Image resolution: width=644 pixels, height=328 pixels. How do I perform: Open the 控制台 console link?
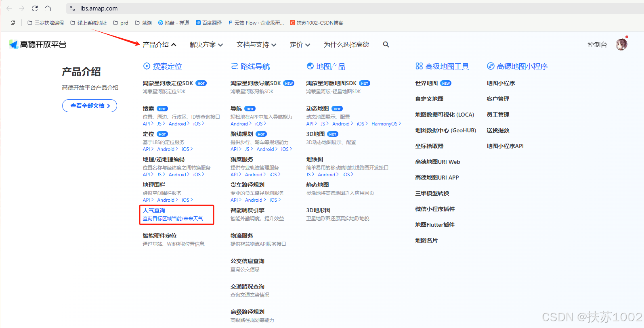click(x=597, y=45)
